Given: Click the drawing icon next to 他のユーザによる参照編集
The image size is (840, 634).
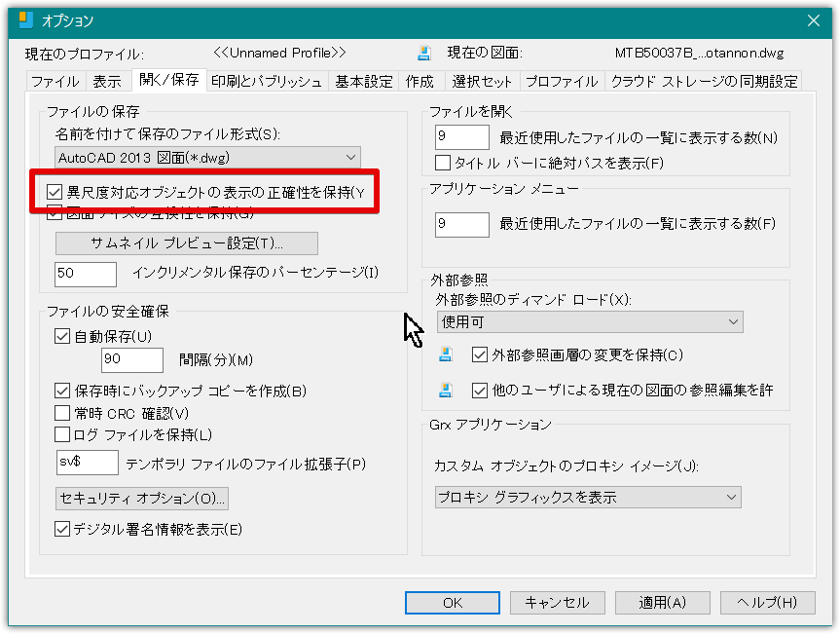Looking at the screenshot, I should click(446, 391).
